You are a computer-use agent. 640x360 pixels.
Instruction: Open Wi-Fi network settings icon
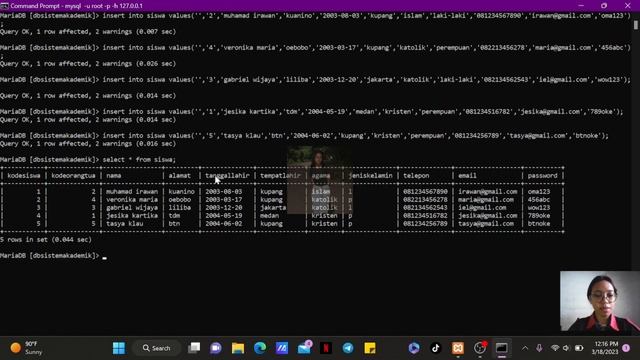(555, 348)
